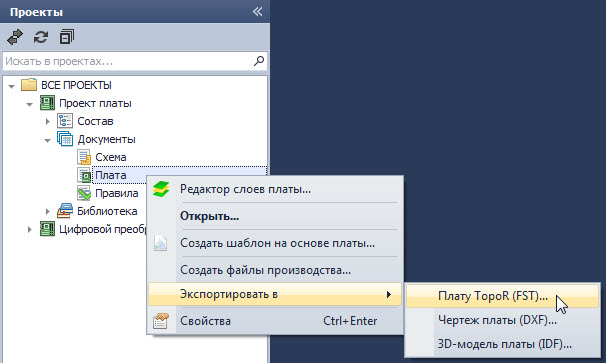Click the template document menu icon

[161, 243]
